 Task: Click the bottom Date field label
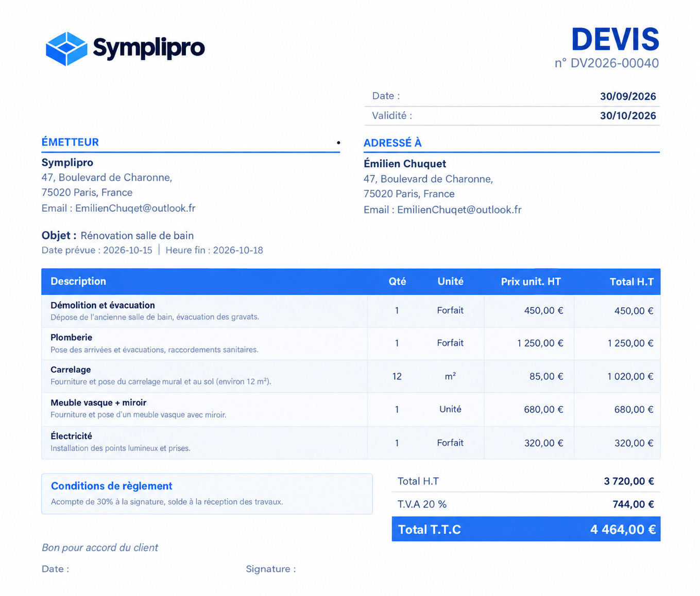[55, 569]
